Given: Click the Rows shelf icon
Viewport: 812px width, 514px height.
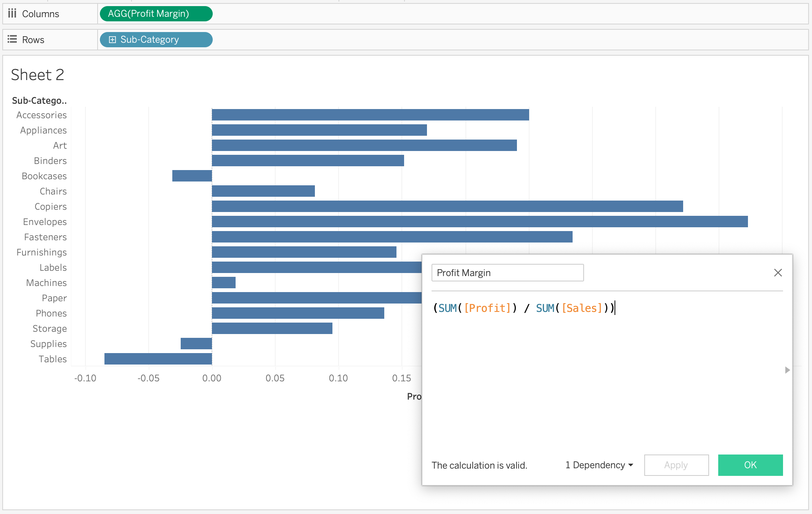Looking at the screenshot, I should [x=12, y=39].
